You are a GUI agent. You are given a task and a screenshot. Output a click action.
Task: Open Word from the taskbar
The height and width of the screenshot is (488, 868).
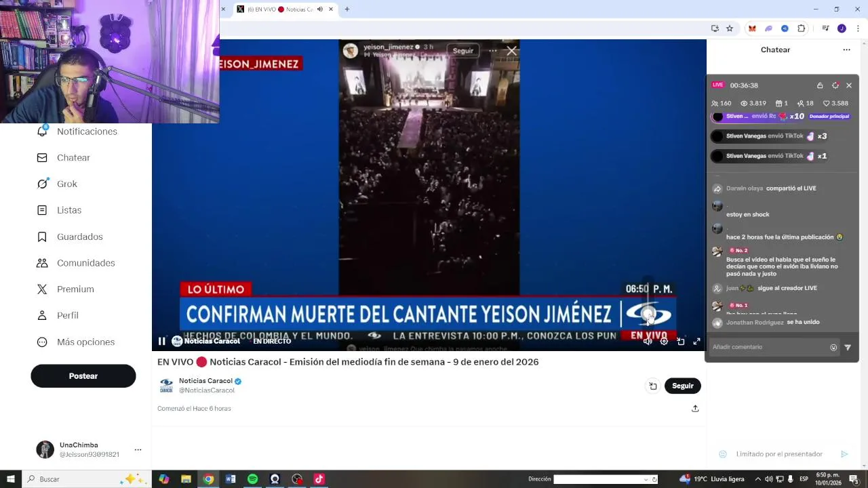tap(231, 479)
